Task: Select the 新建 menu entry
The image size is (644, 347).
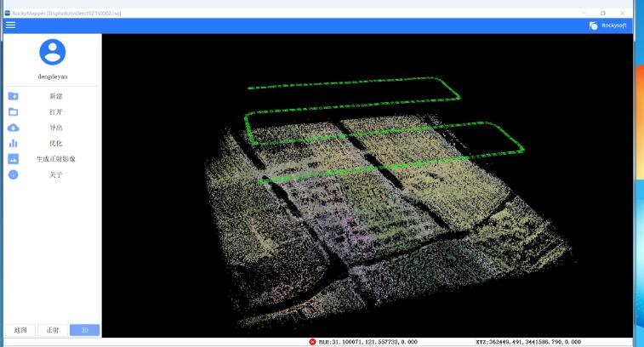Action: [x=56, y=96]
